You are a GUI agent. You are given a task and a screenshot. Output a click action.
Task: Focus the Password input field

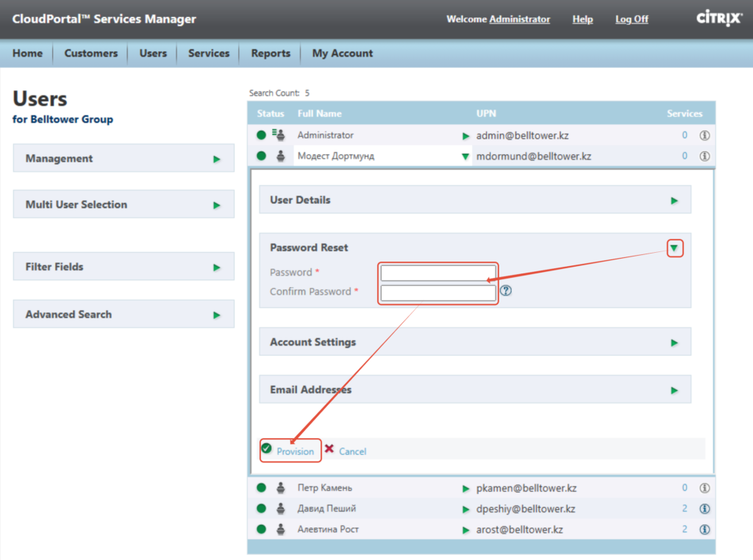438,273
